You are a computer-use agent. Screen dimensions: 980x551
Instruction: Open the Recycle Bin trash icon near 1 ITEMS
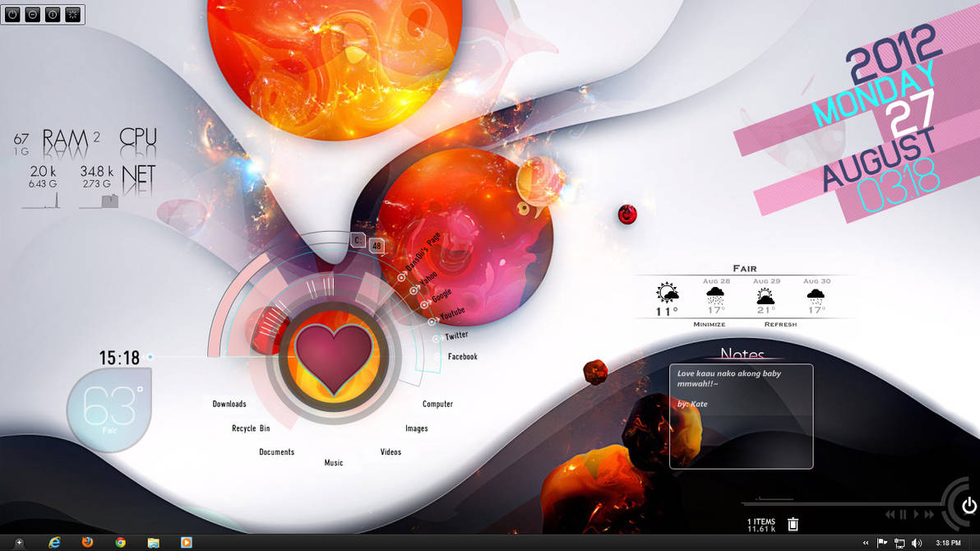click(x=793, y=523)
